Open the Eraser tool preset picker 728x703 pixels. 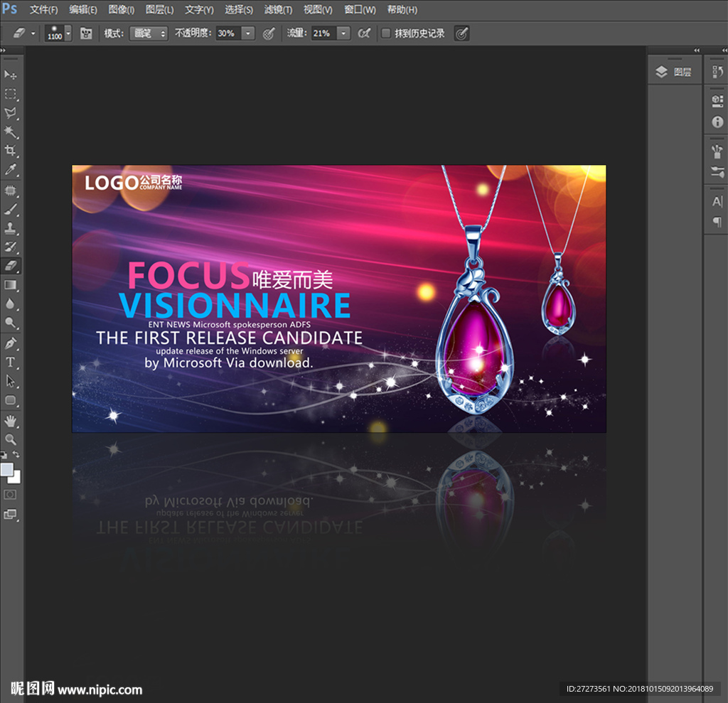[23, 33]
